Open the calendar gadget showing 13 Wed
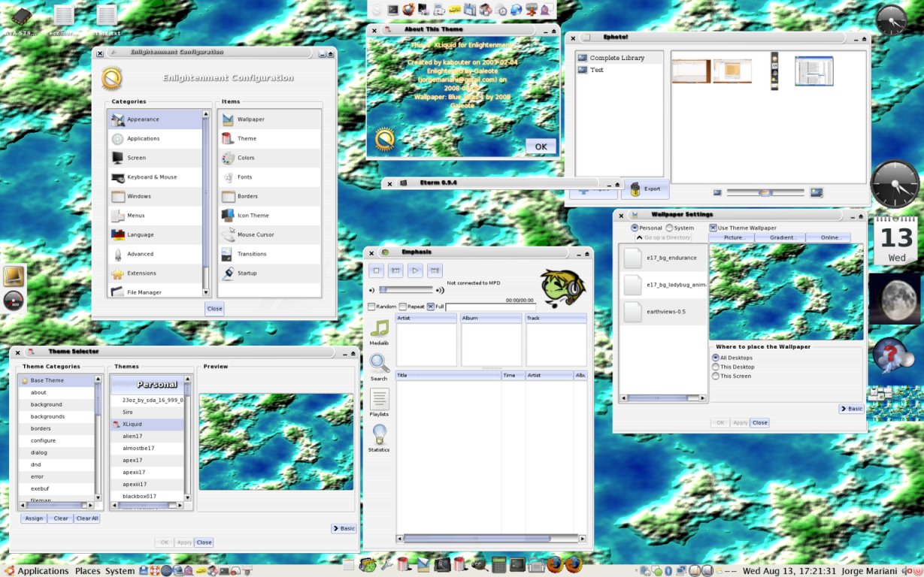 (896, 240)
